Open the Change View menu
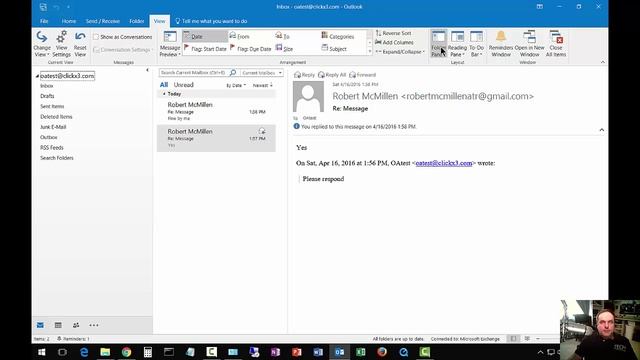 (x=42, y=44)
